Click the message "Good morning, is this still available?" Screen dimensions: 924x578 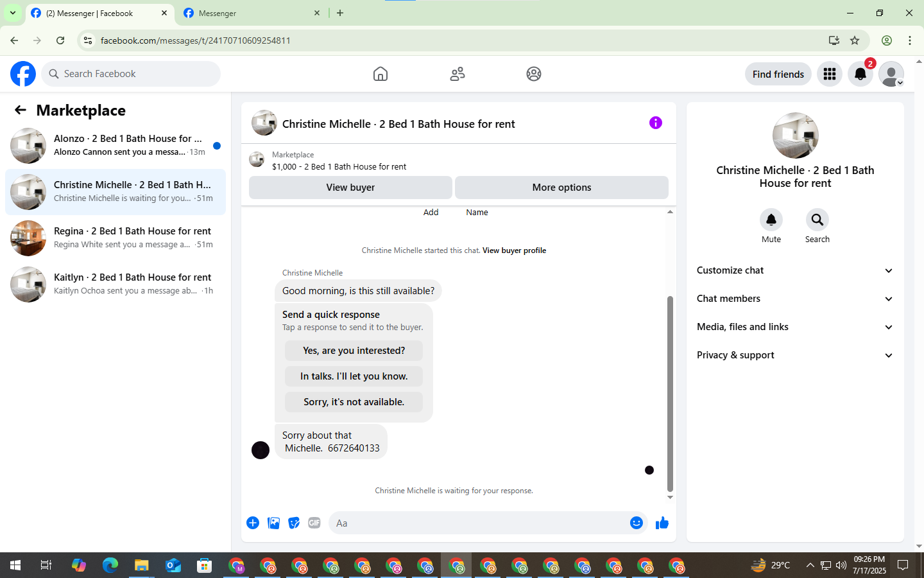coord(358,291)
